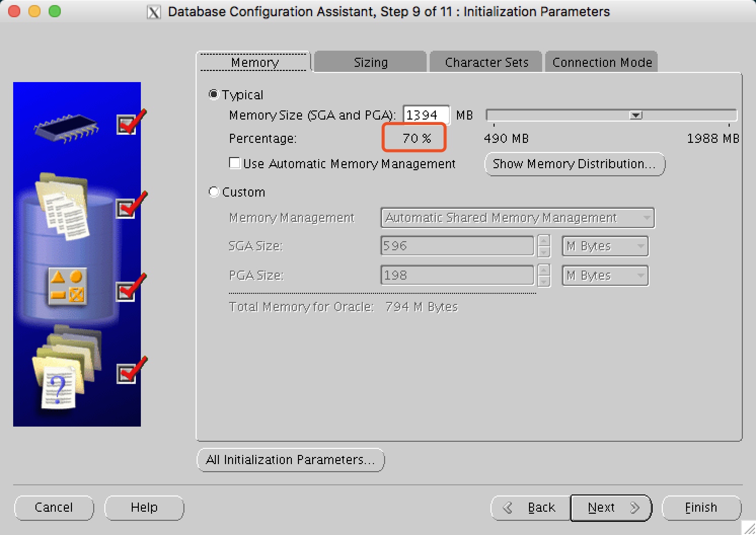Viewport: 756px width, 535px height.
Task: Select the Typical memory option
Action: 214,94
